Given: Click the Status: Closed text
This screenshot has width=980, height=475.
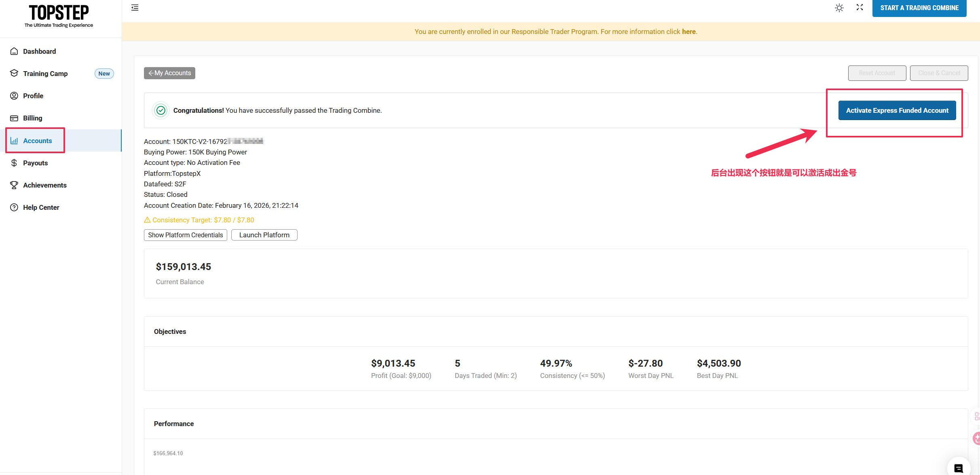Looking at the screenshot, I should pyautogui.click(x=166, y=194).
